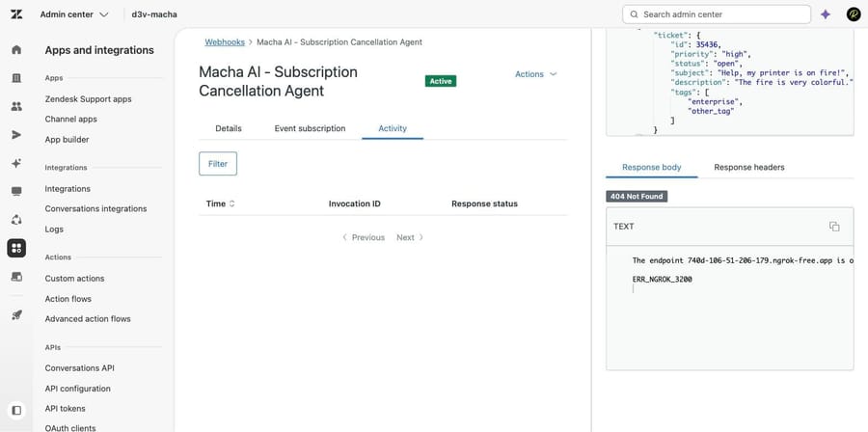Open the user profile avatar
Viewport: 868px width, 432px height.
pos(854,14)
